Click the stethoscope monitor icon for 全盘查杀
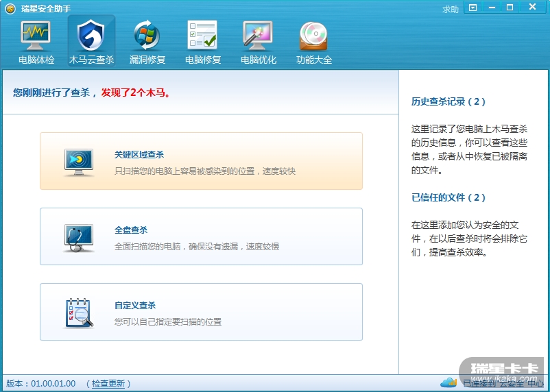 click(x=78, y=237)
